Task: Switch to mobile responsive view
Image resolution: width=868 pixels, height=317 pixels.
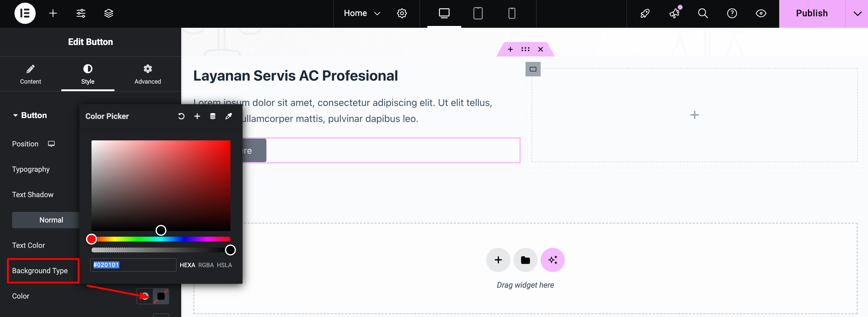Action: point(512,14)
